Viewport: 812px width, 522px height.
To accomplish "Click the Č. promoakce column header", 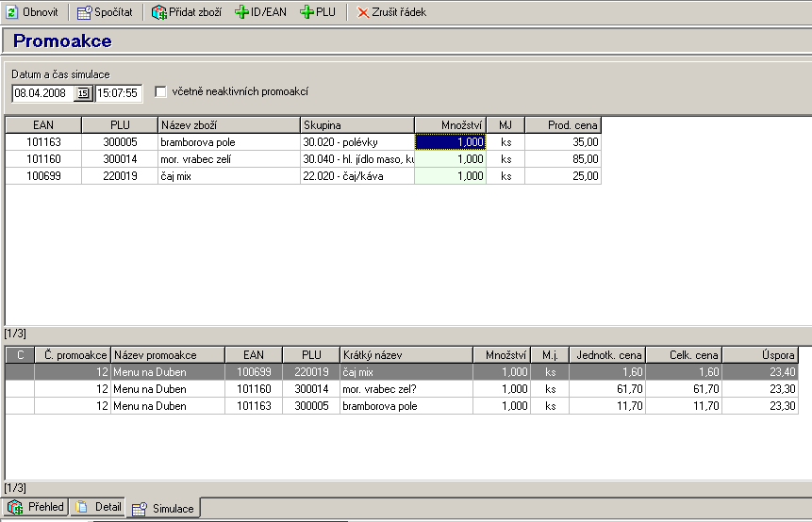I will coord(73,355).
